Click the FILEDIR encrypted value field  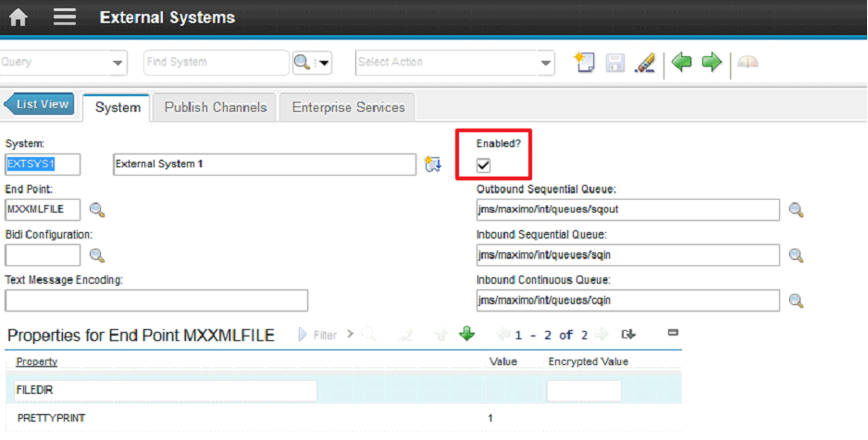584,390
